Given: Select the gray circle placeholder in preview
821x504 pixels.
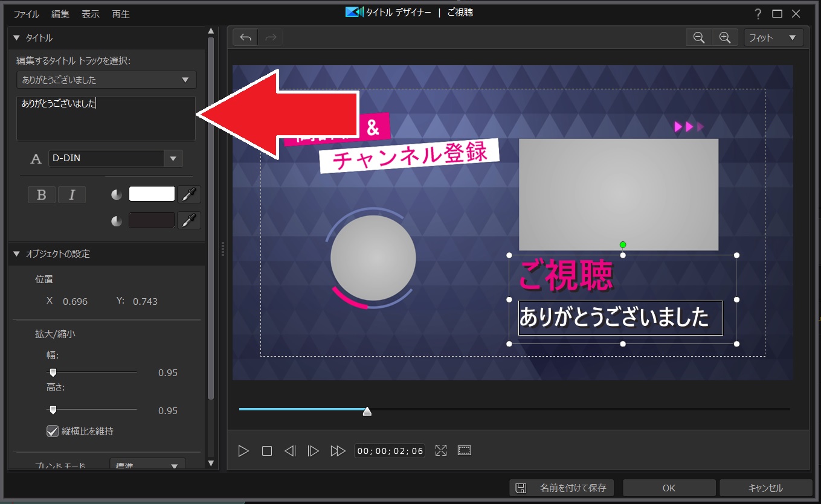Looking at the screenshot, I should tap(373, 258).
